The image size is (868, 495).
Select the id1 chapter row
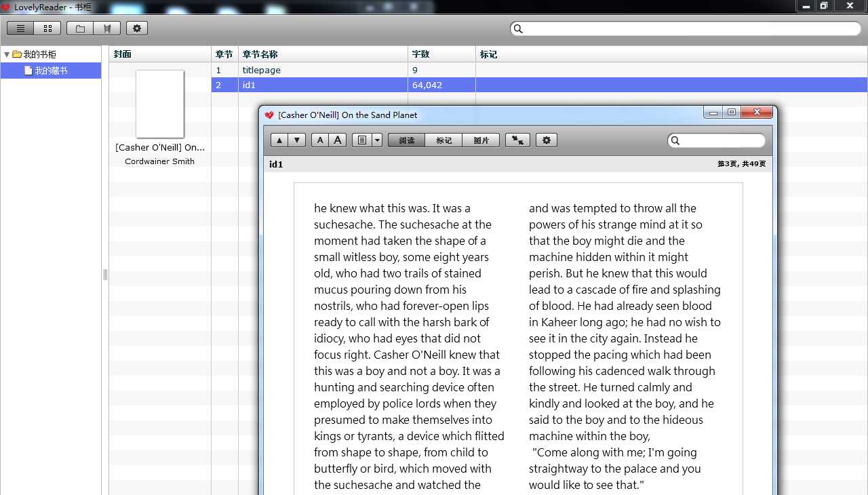(x=539, y=85)
